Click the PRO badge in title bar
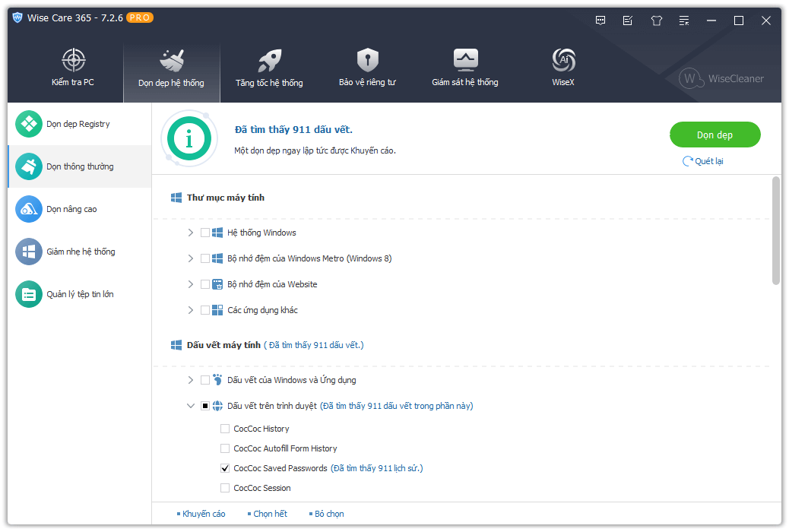Image resolution: width=789 pixels, height=532 pixels. [x=139, y=17]
